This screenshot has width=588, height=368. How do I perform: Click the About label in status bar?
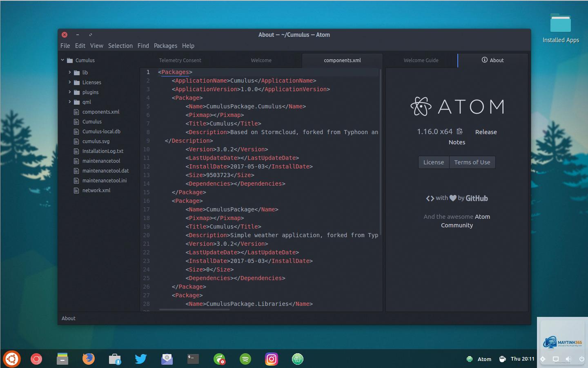[x=69, y=318]
